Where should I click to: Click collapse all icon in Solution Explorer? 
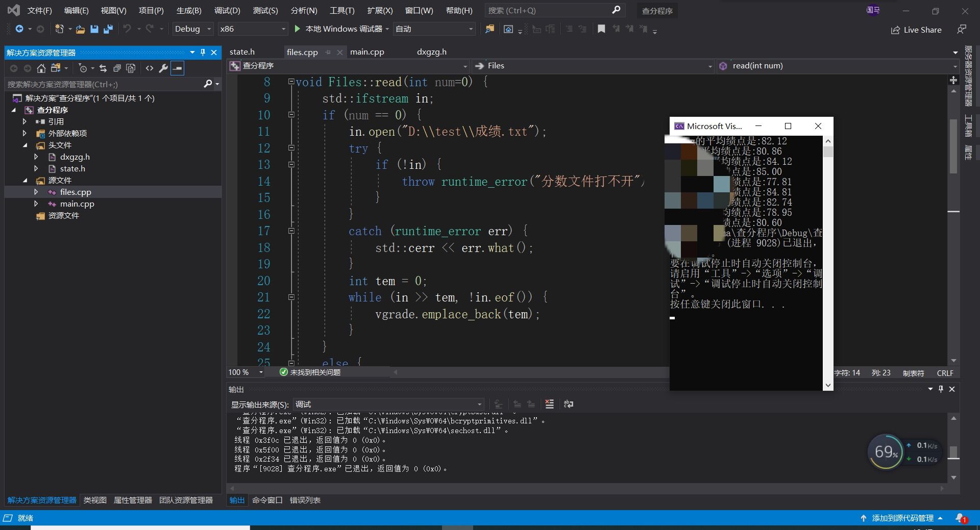click(x=117, y=68)
